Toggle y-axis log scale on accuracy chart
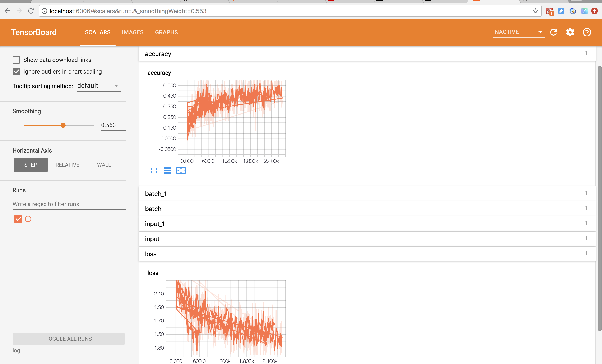Image resolution: width=602 pixels, height=364 pixels. [x=168, y=171]
